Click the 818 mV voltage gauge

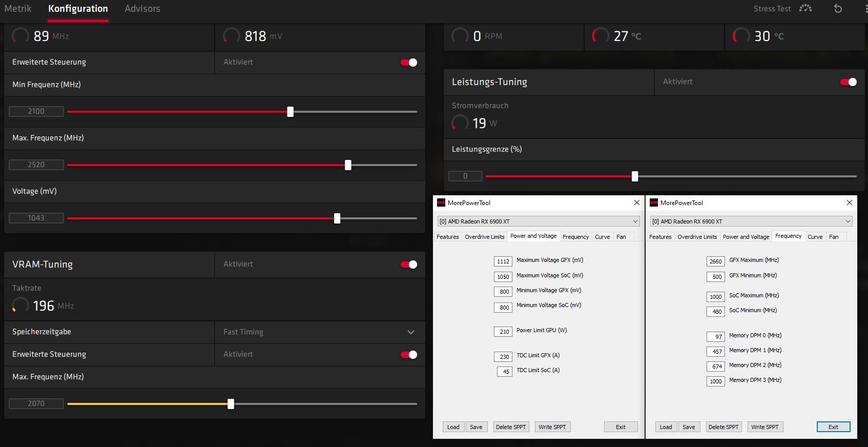point(232,36)
